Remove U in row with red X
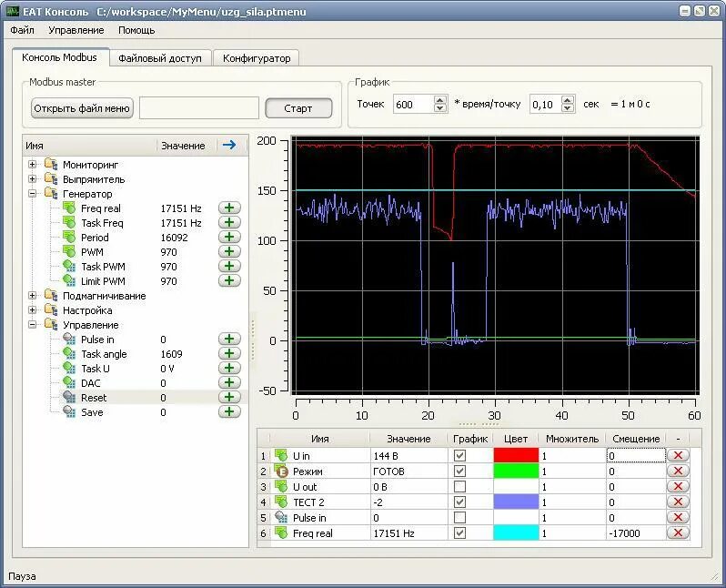 678,455
